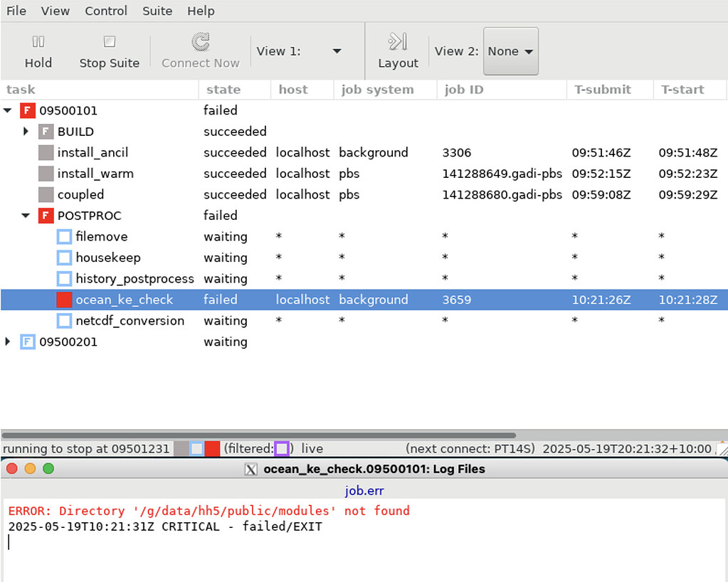Image resolution: width=728 pixels, height=582 pixels.
Task: Click the Connect Now refresh icon
Action: [199, 41]
